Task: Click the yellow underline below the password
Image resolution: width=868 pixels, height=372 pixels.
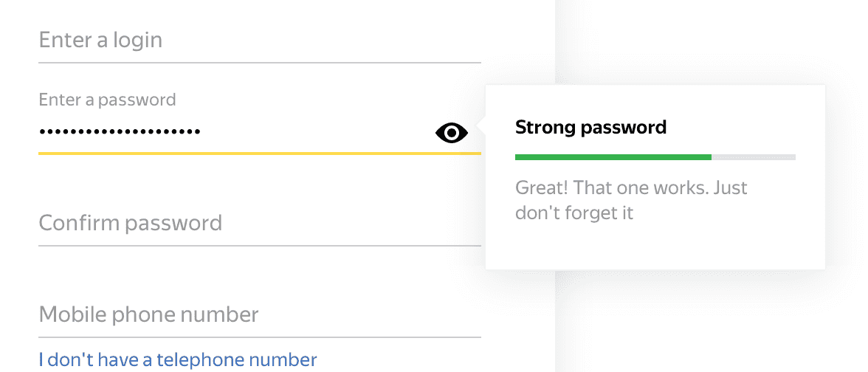Action: tap(258, 154)
